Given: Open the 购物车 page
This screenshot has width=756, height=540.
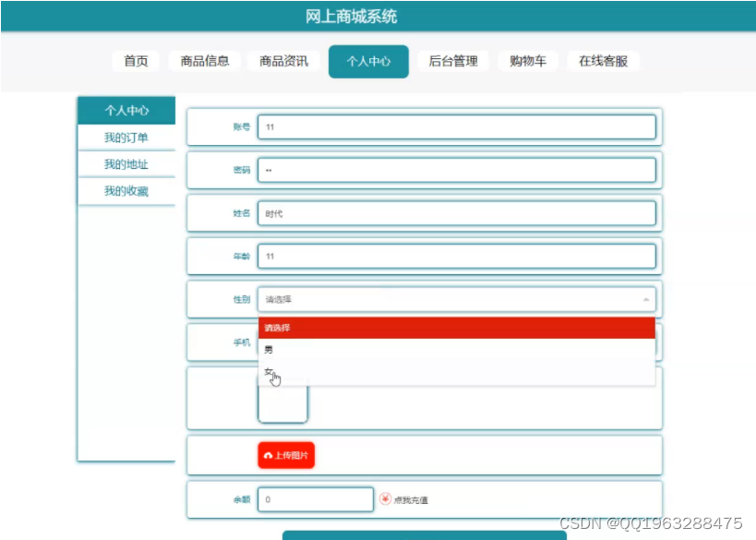Looking at the screenshot, I should (527, 62).
